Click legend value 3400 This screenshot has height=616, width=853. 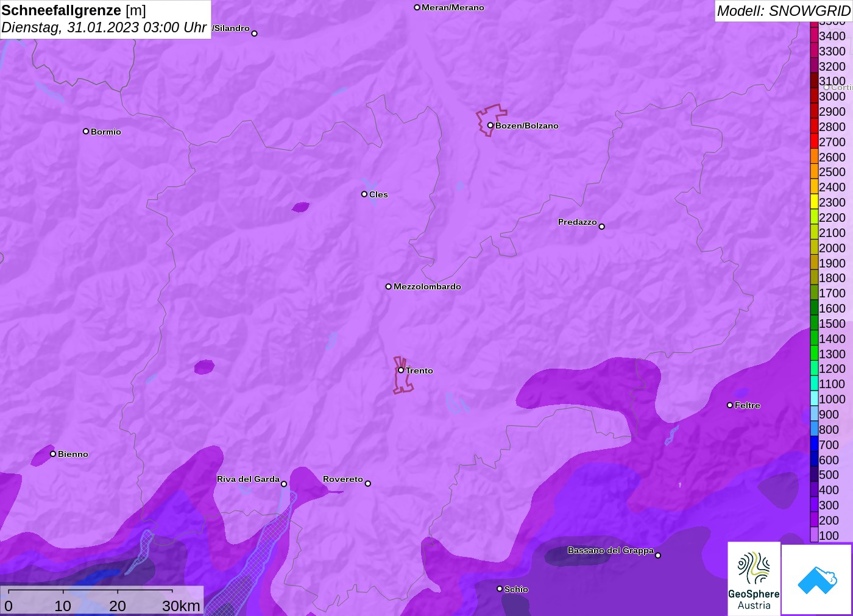[x=832, y=36]
